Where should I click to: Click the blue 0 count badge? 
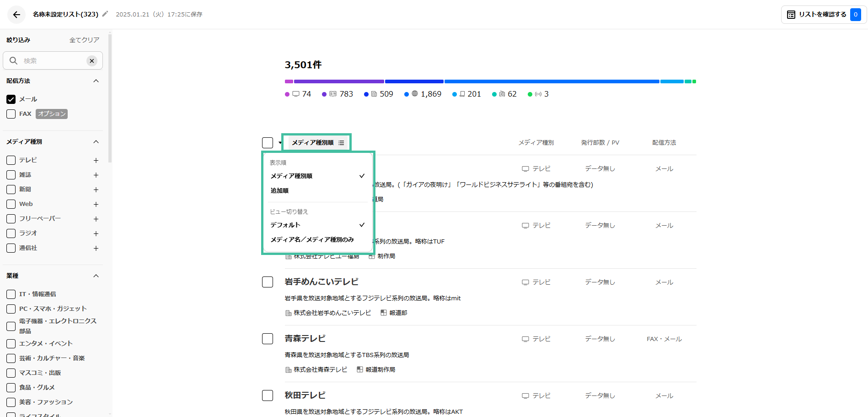point(855,15)
